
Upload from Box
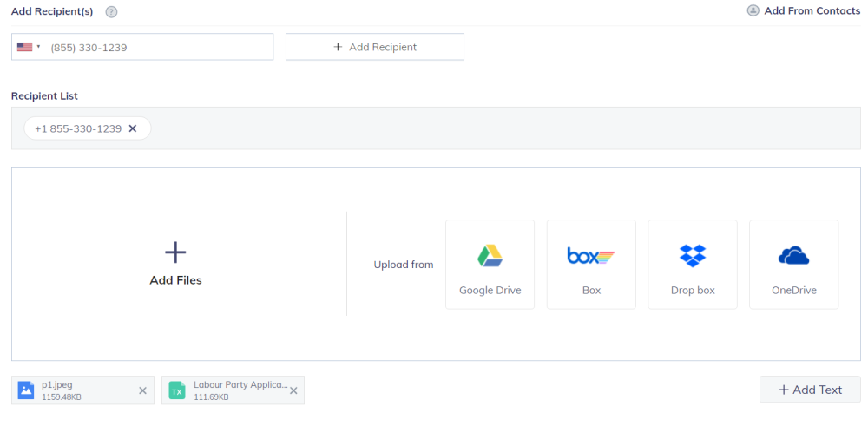coord(591,265)
